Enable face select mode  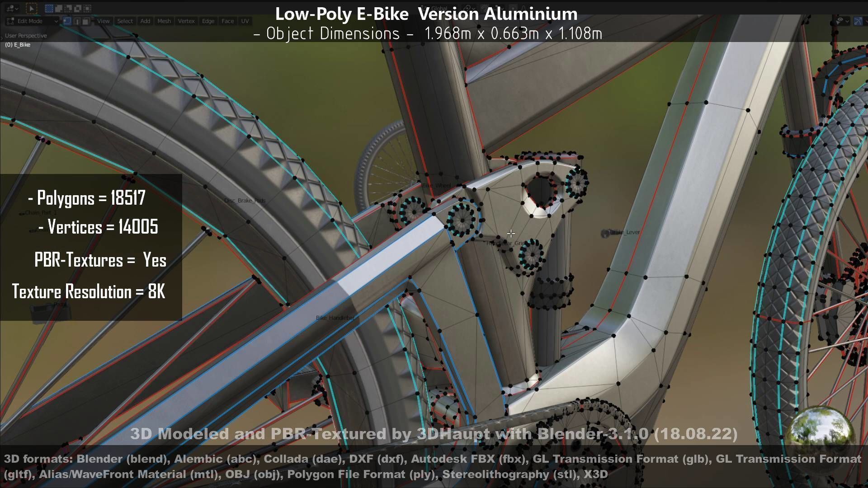[x=85, y=21]
